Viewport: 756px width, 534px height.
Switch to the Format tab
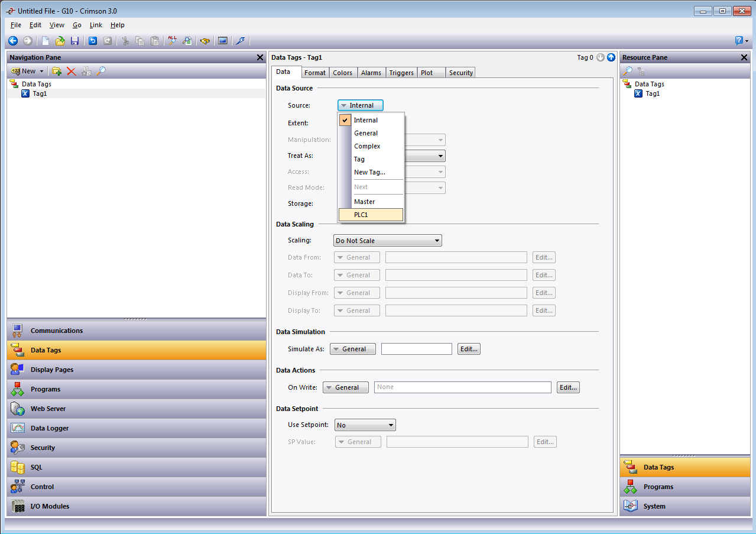315,73
